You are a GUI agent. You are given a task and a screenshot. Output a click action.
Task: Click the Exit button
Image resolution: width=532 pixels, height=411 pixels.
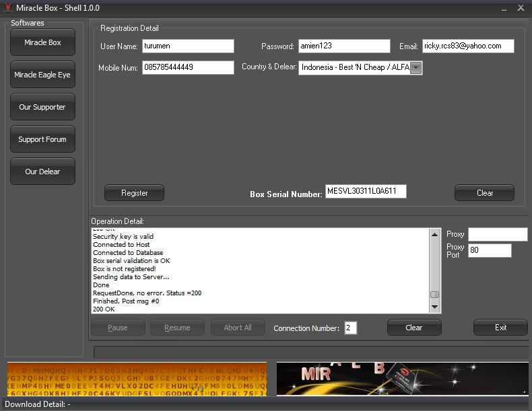(x=500, y=328)
